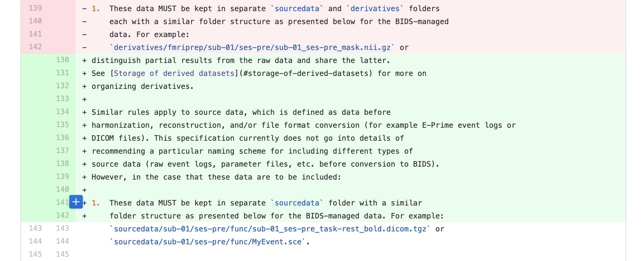Select added line number 142 in green
Image resolution: width=644 pixels, height=261 pixels.
(x=62, y=215)
